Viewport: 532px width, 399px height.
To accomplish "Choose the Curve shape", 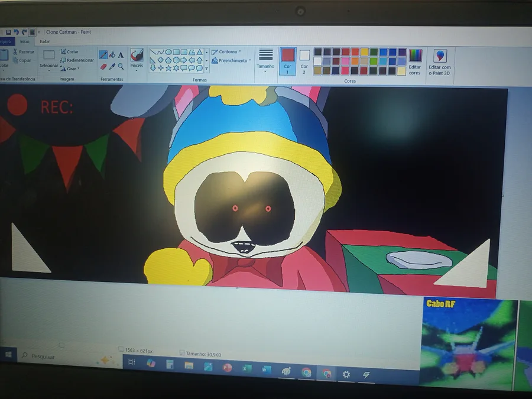I will [160, 52].
